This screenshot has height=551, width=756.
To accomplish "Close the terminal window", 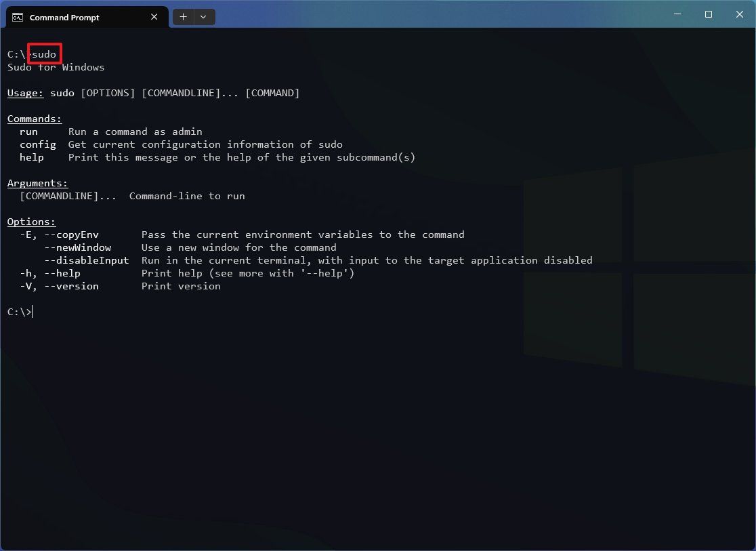I will [739, 14].
